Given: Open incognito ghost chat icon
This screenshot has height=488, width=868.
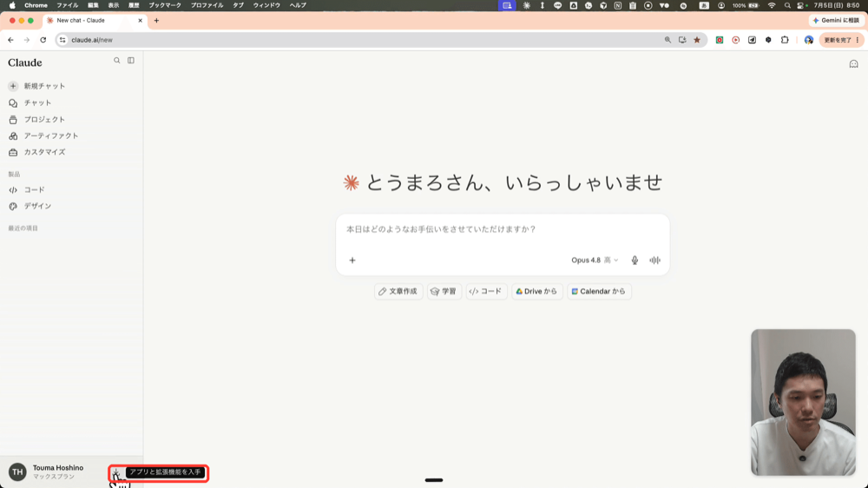Looking at the screenshot, I should 853,64.
